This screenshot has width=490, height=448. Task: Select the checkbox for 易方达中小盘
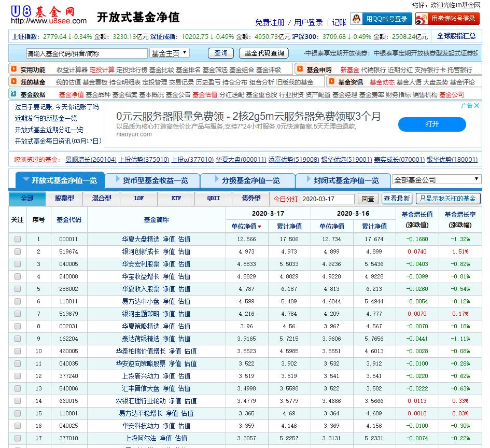[x=18, y=301]
